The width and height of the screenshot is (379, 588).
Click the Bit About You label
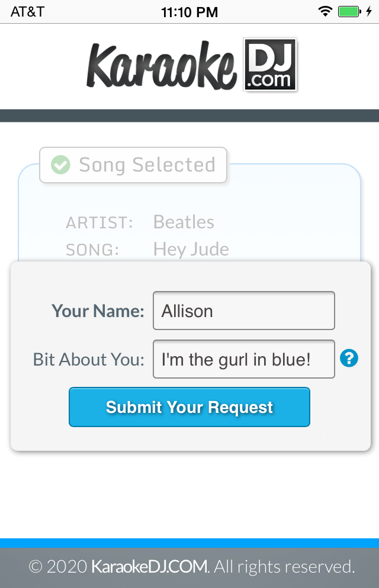[89, 360]
